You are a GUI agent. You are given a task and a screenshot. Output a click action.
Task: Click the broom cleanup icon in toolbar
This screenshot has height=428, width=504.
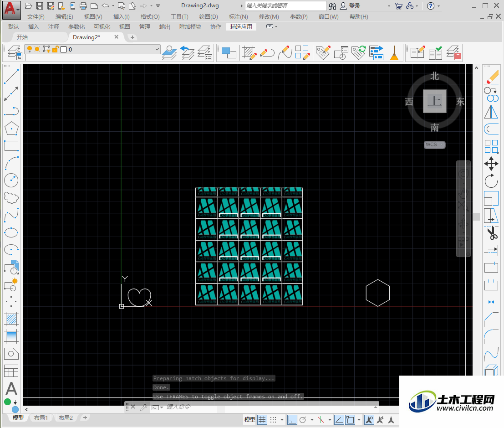pyautogui.click(x=394, y=52)
